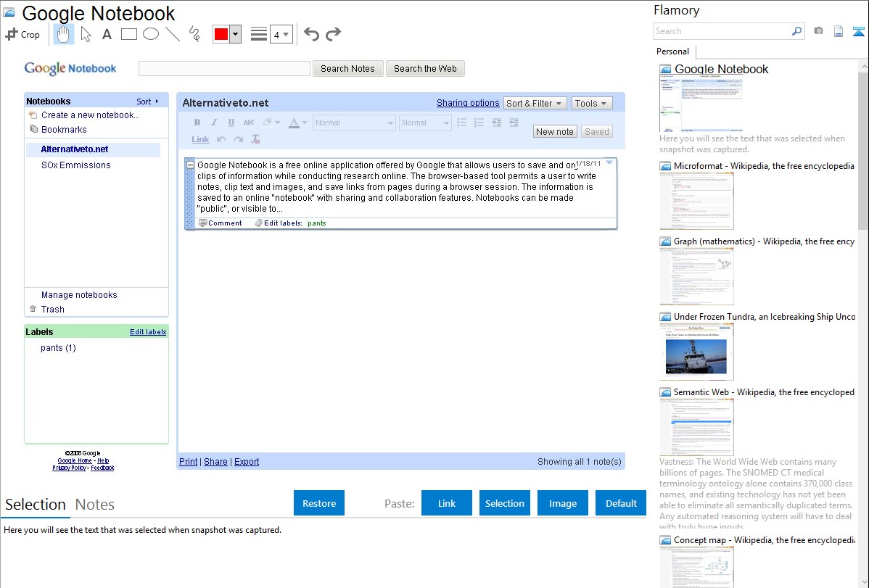Screen dimensions: 869x588
Task: Pick the freehand scribble tool
Action: 194,34
